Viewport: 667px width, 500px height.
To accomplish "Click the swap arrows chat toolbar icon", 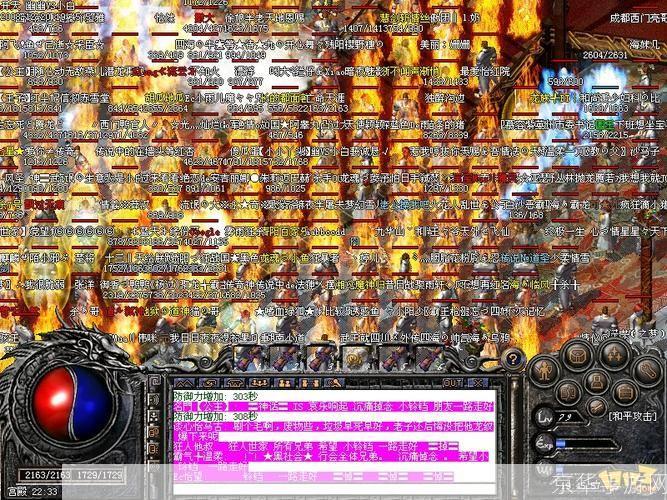I will tap(210, 383).
